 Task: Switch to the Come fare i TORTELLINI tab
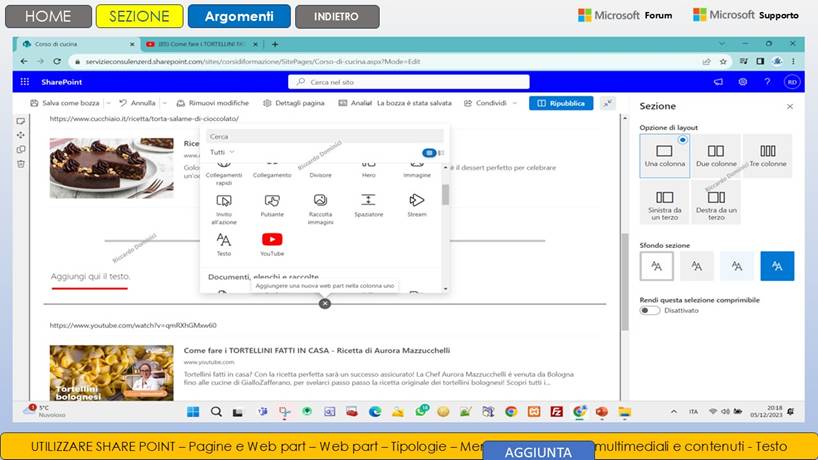click(201, 44)
